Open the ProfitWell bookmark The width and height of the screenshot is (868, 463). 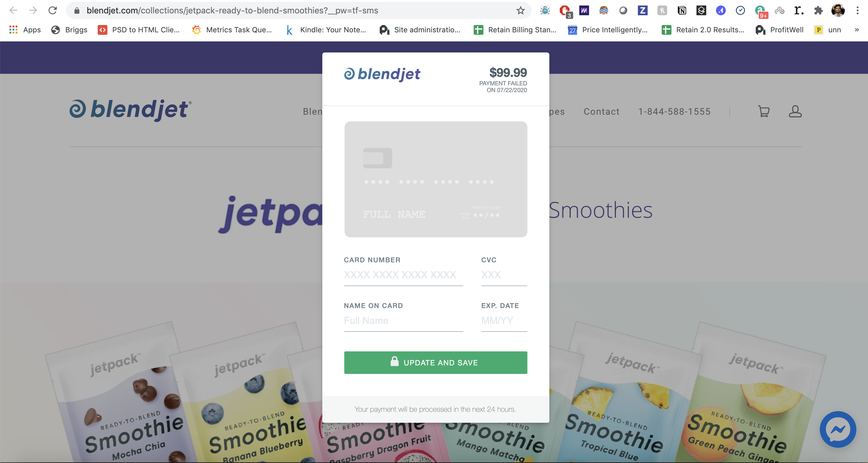click(x=779, y=30)
